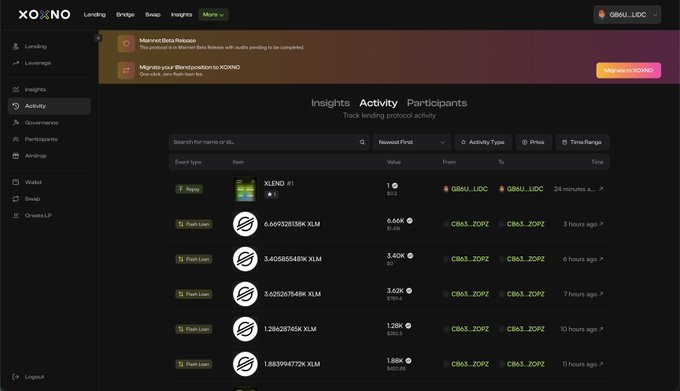
Task: Open the Leverage sidebar icon
Action: tap(16, 63)
